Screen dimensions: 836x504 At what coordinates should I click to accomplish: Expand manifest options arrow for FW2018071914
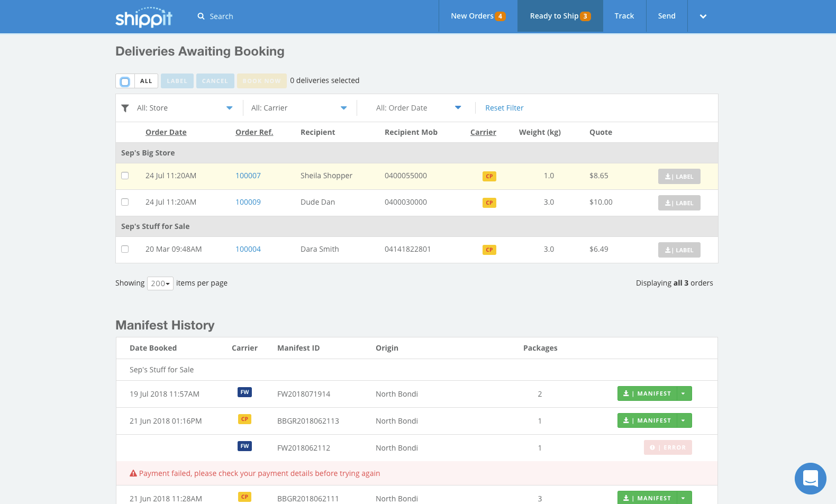pyautogui.click(x=684, y=393)
